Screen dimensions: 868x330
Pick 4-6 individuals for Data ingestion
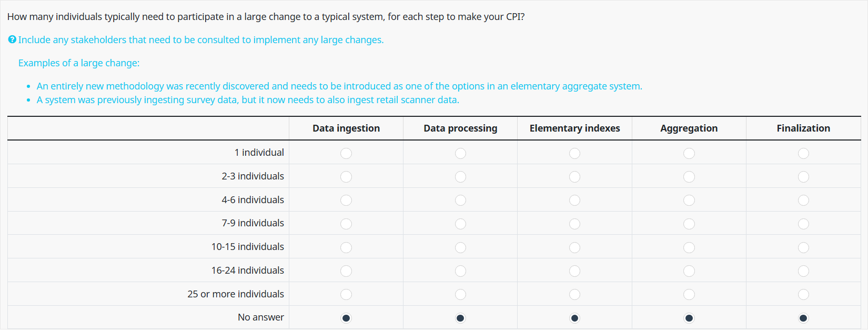(346, 200)
